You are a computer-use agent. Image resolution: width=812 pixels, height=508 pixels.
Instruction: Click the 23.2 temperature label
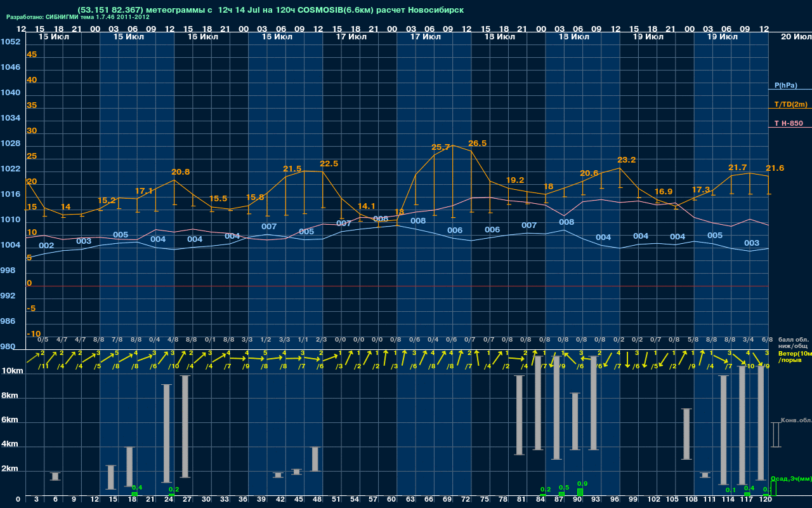[626, 159]
